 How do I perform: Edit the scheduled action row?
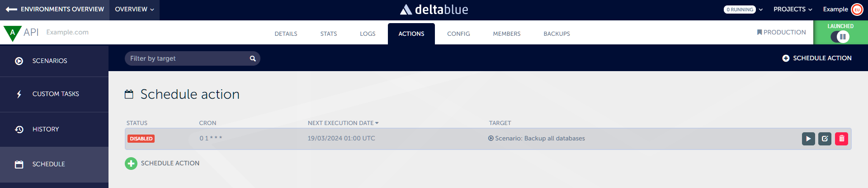tap(825, 139)
